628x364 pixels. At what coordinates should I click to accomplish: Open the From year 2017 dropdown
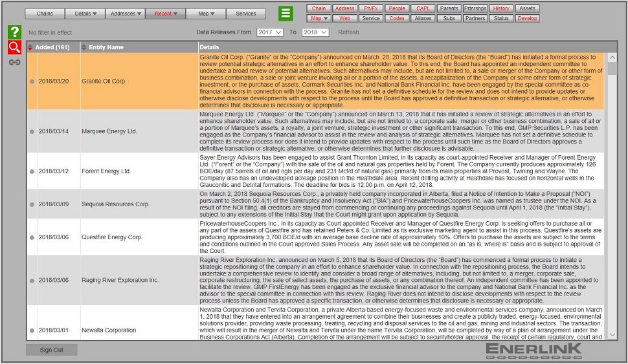270,32
